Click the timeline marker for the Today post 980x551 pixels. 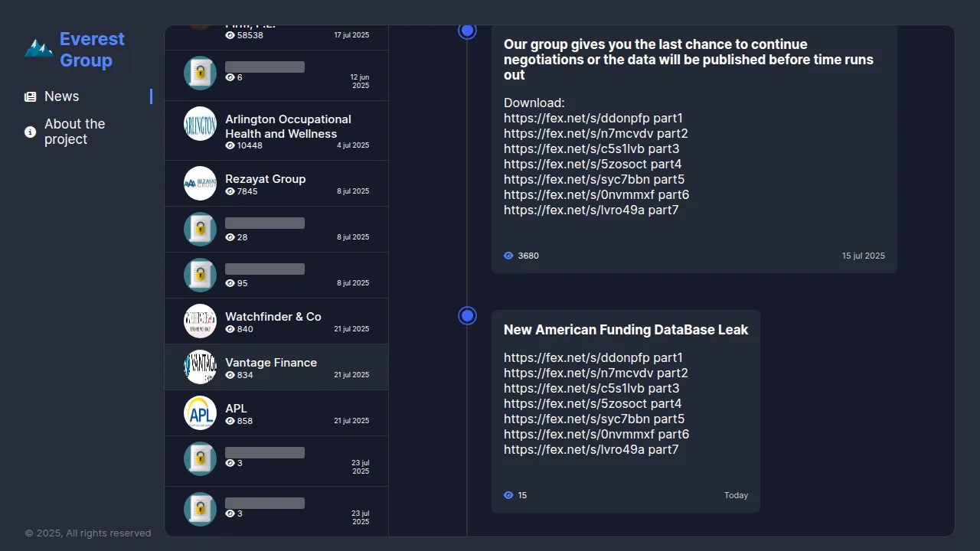coord(467,315)
